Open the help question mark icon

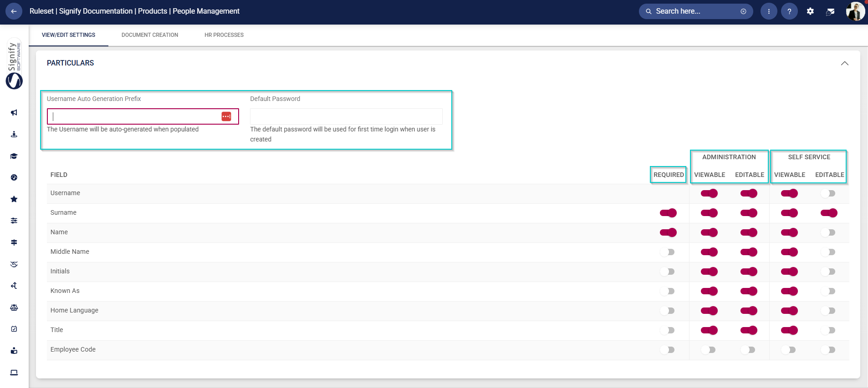(x=789, y=11)
